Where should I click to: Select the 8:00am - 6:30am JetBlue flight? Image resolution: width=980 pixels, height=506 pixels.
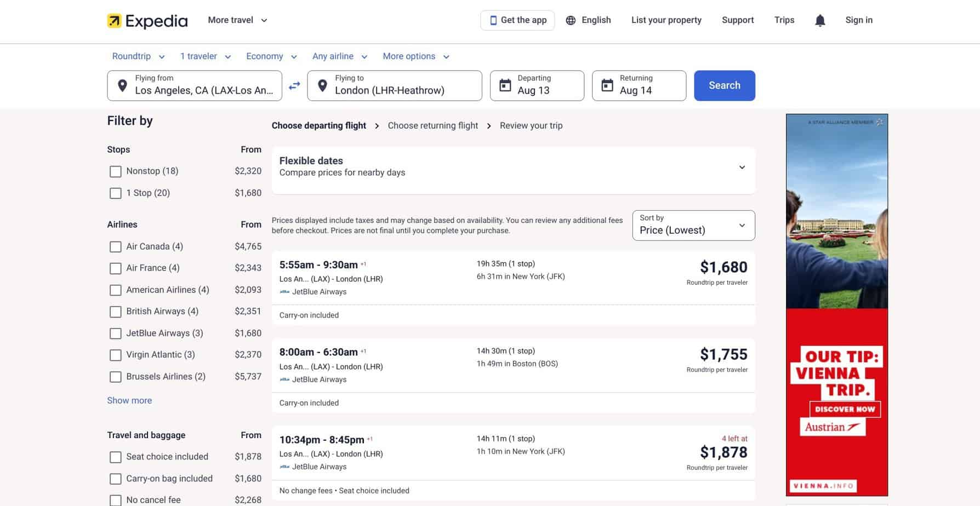[x=514, y=376]
